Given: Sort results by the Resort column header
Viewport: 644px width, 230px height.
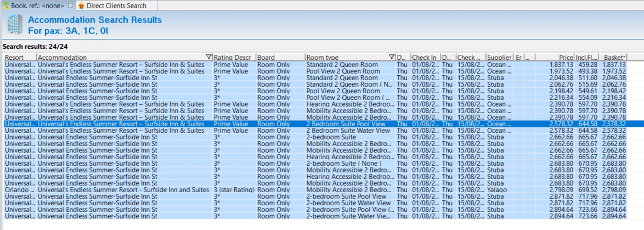Looking at the screenshot, I should [x=20, y=58].
